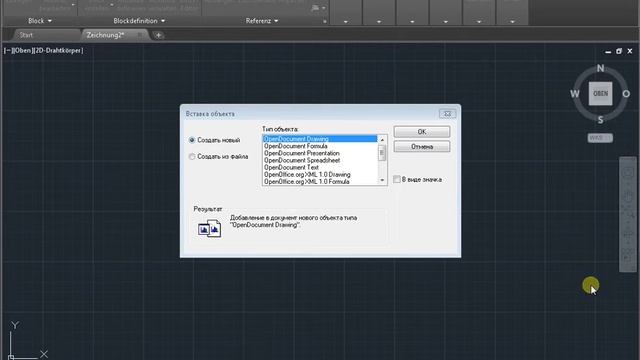Select OpenDocument Text in the list
Screen dimensions: 640x360
320,167
